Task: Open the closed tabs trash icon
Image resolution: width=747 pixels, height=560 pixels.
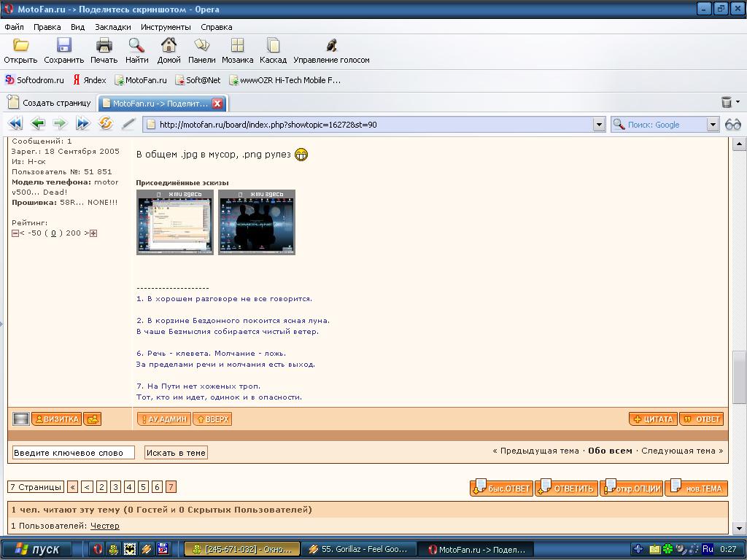Action: (x=727, y=102)
